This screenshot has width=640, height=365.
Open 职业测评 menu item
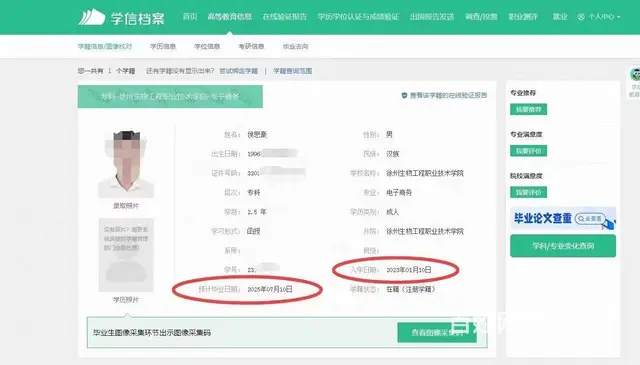click(x=523, y=17)
